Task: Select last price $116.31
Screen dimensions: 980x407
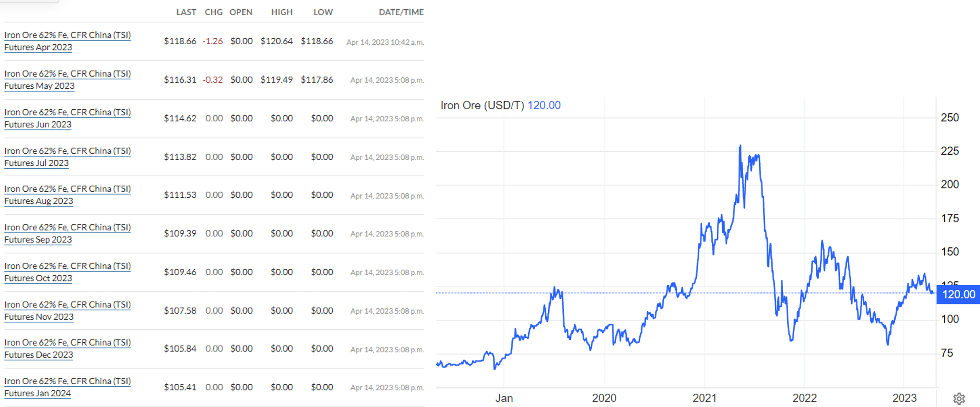Action: pyautogui.click(x=180, y=80)
